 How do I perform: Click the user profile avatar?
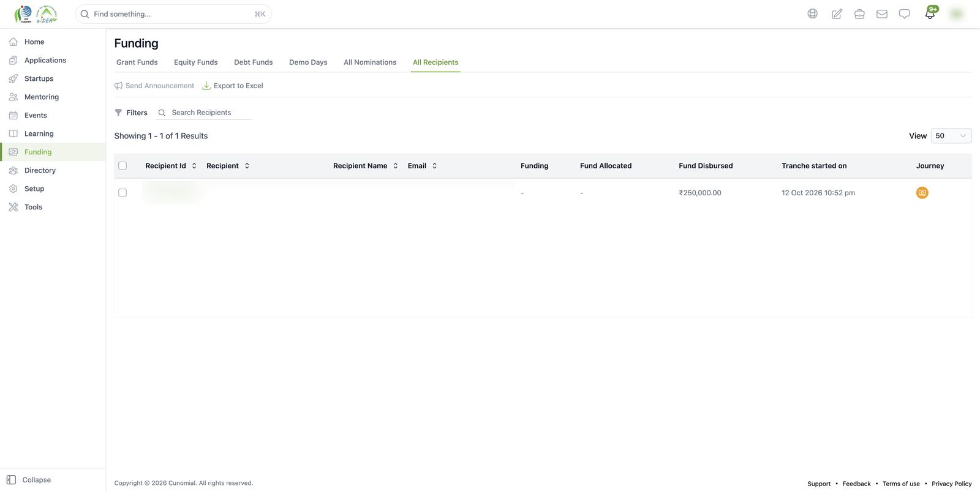tap(956, 13)
